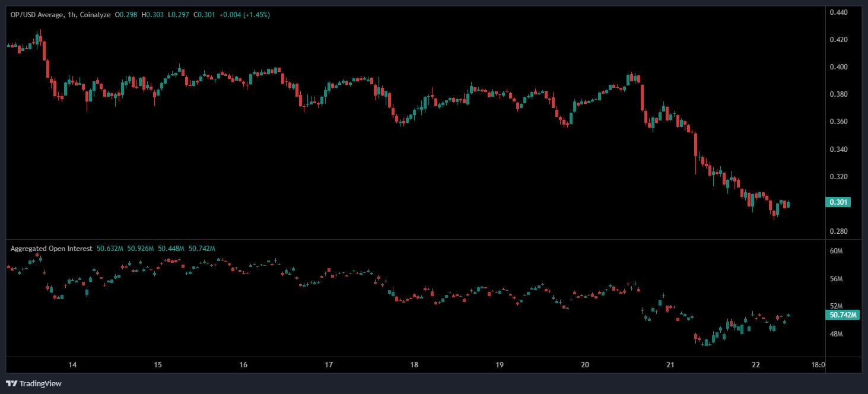Click the 0.280 price axis label
Screen dimensions: 868x394
pyautogui.click(x=838, y=231)
